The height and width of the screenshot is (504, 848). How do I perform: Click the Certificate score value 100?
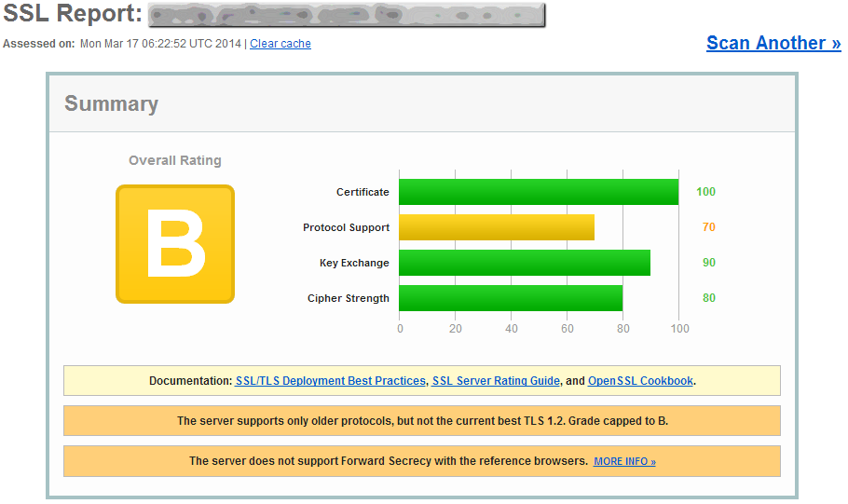click(x=705, y=192)
